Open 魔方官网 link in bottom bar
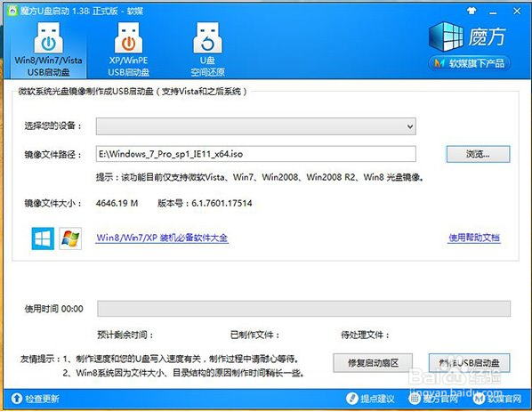The width and height of the screenshot is (532, 412). (439, 399)
